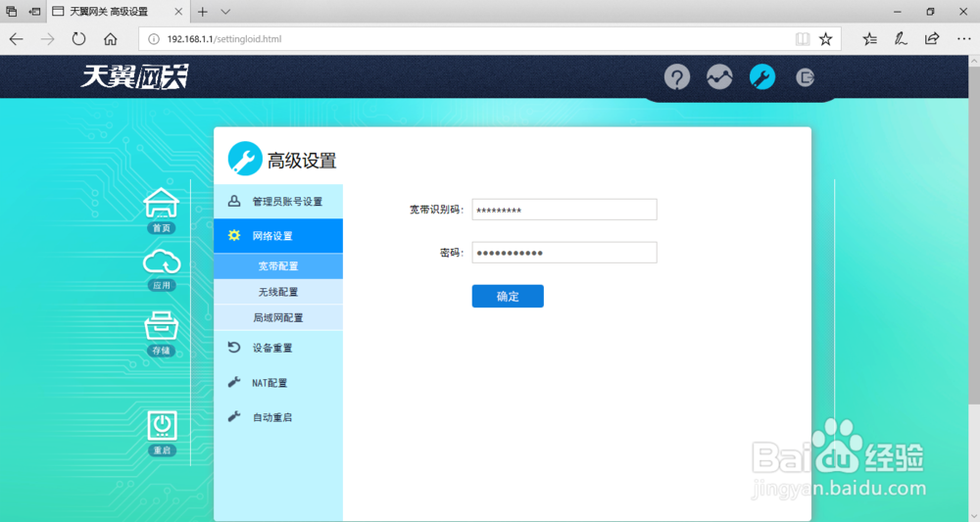Click the page vertical scrollbar

(x=974, y=237)
